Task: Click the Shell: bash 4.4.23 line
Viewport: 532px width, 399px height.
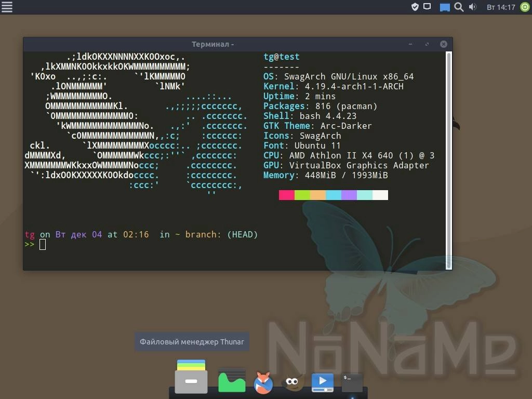Action: coord(310,116)
